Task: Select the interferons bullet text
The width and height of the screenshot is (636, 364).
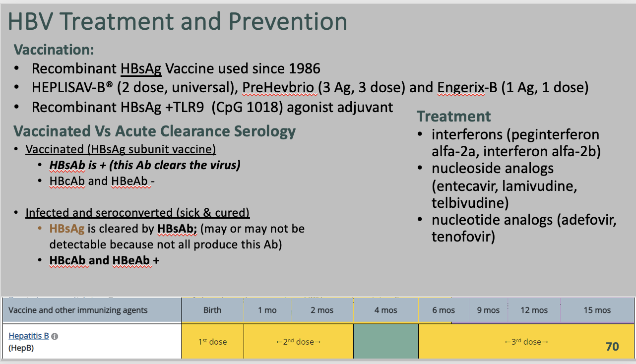Action: (516, 142)
